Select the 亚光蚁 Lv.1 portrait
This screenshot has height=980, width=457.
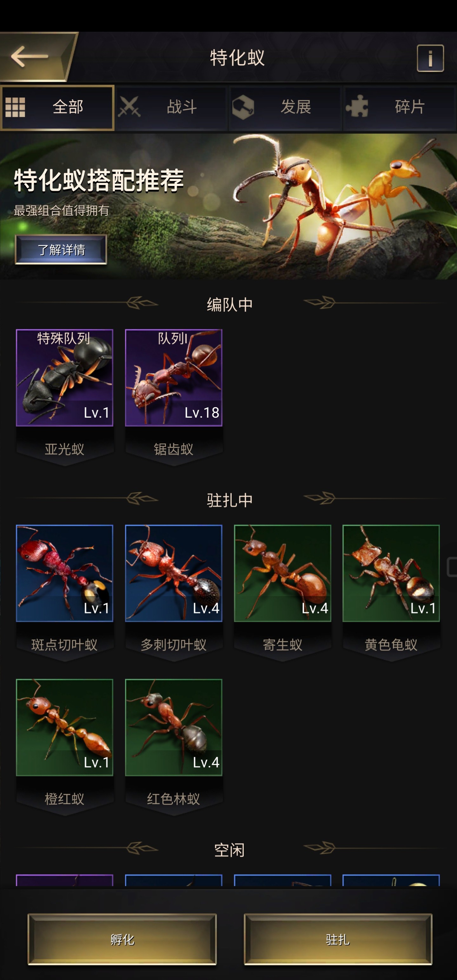tap(65, 377)
